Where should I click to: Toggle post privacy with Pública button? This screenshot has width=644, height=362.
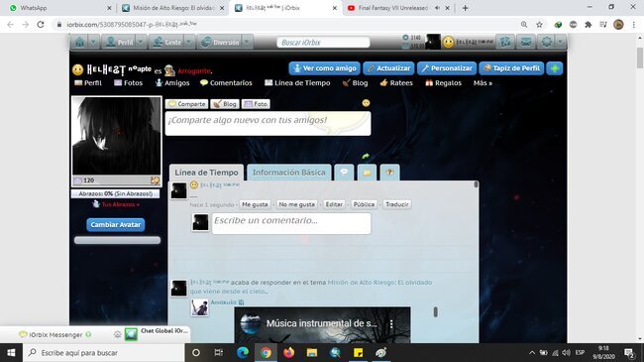[364, 204]
